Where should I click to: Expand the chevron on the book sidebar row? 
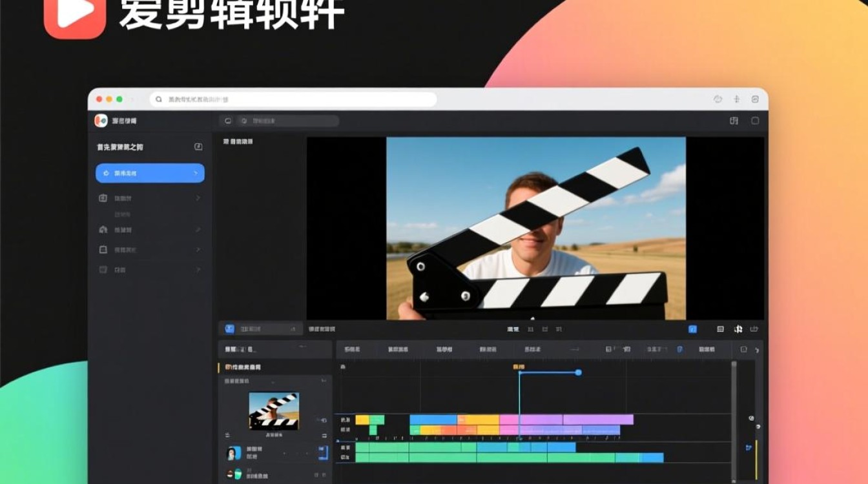pyautogui.click(x=198, y=249)
